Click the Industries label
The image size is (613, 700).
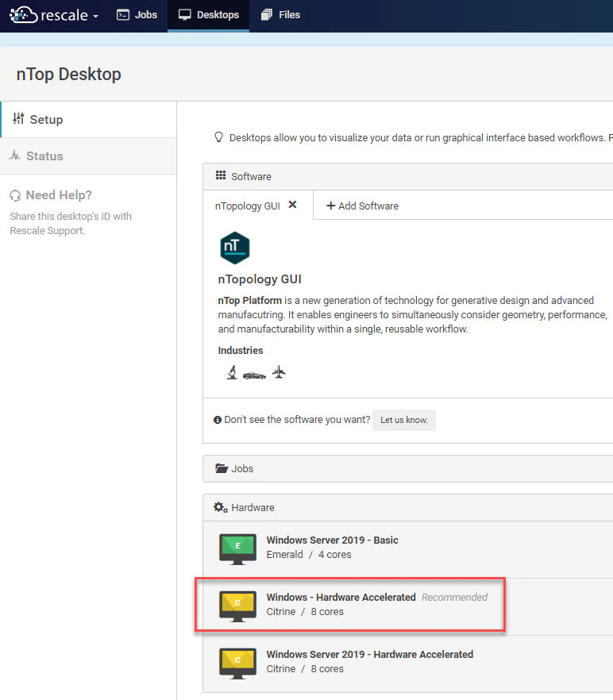[241, 351]
